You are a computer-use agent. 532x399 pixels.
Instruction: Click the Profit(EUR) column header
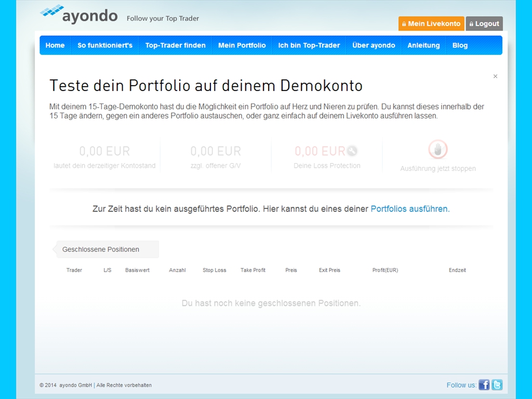pyautogui.click(x=385, y=270)
